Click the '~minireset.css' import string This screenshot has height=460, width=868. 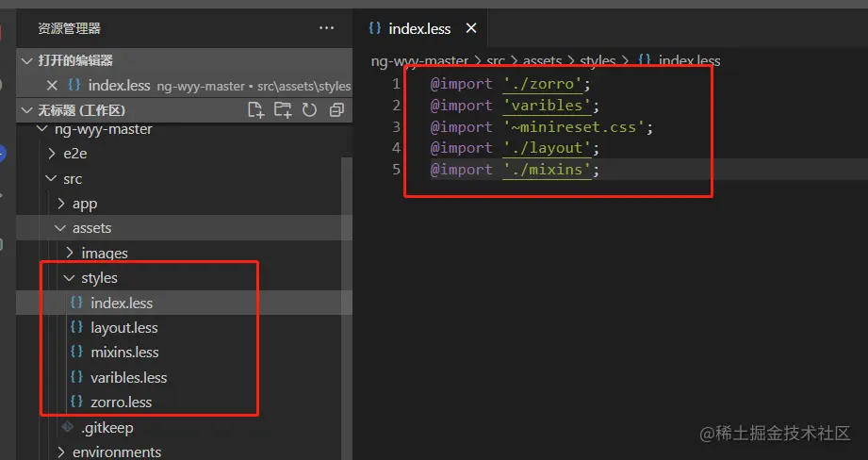[574, 126]
